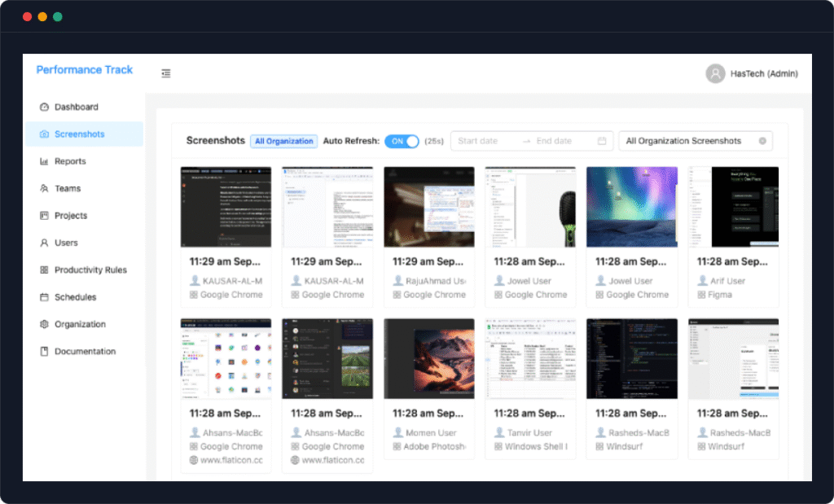
Task: Go to the Users page
Action: point(66,243)
